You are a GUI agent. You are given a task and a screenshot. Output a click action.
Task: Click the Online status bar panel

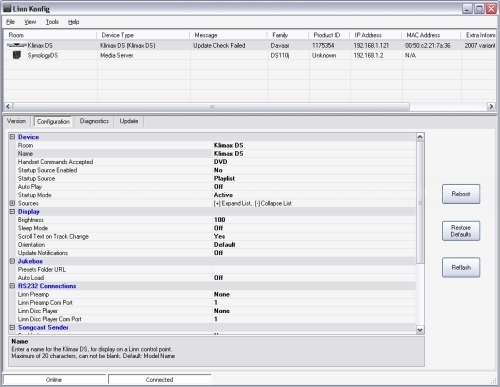(x=54, y=380)
